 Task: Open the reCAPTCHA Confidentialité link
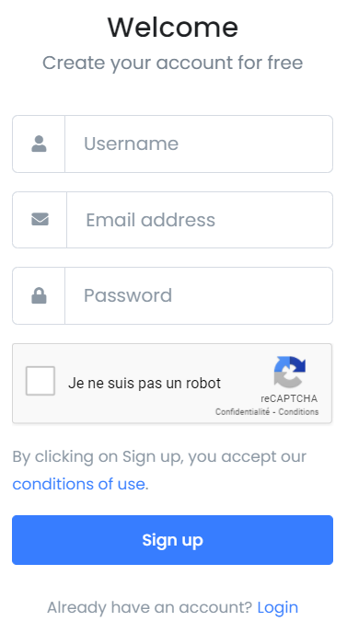coord(243,411)
